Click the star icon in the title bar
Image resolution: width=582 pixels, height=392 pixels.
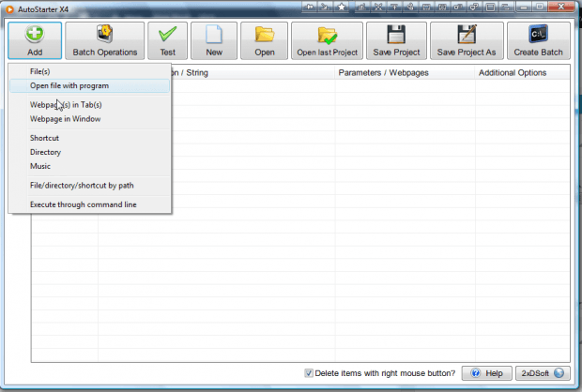pos(341,7)
